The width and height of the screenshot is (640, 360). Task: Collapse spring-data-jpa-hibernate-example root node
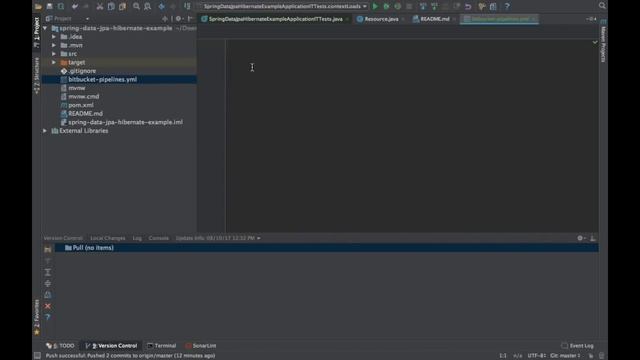45,28
